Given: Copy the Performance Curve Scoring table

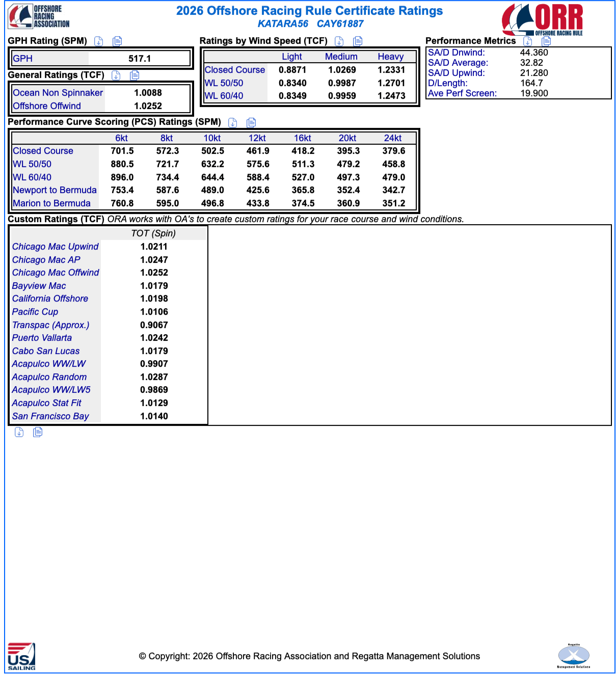Looking at the screenshot, I should pyautogui.click(x=251, y=122).
